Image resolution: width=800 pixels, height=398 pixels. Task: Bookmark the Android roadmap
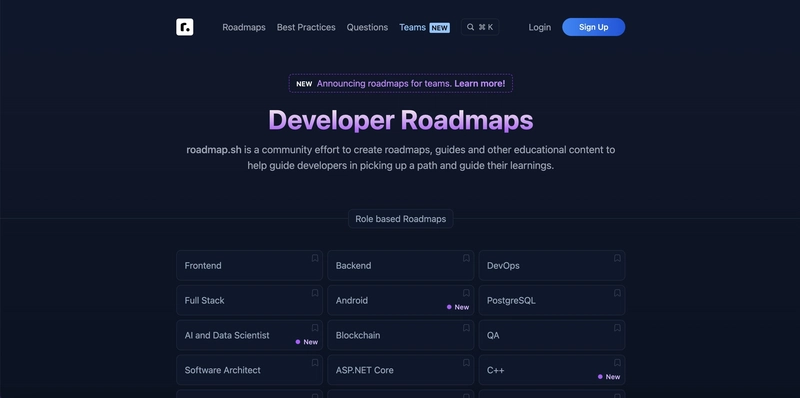click(466, 293)
